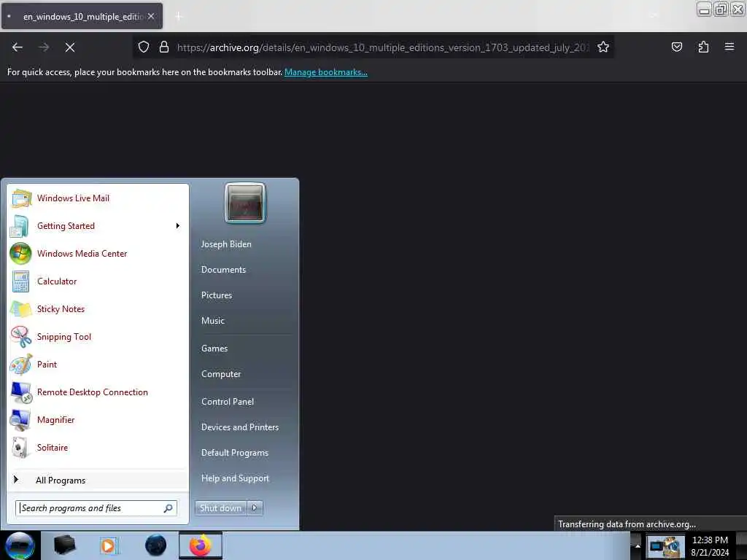The height and width of the screenshot is (560, 747).
Task: Stop page loading with X button
Action: tap(69, 47)
